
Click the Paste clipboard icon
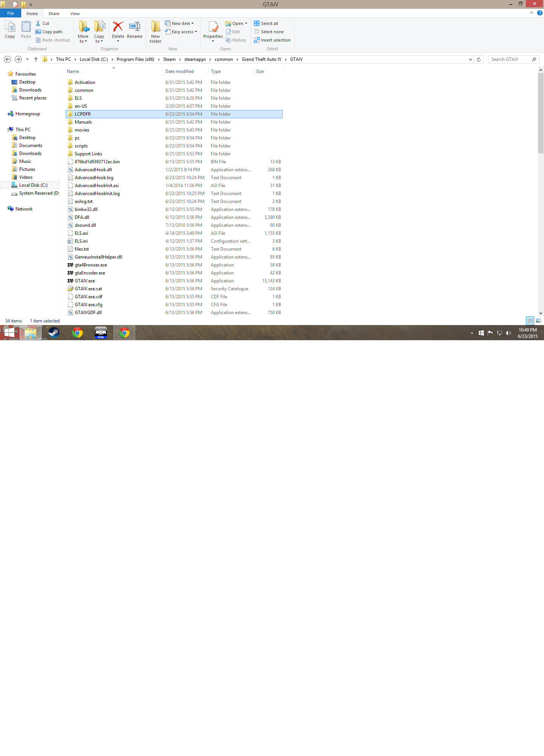point(26,29)
